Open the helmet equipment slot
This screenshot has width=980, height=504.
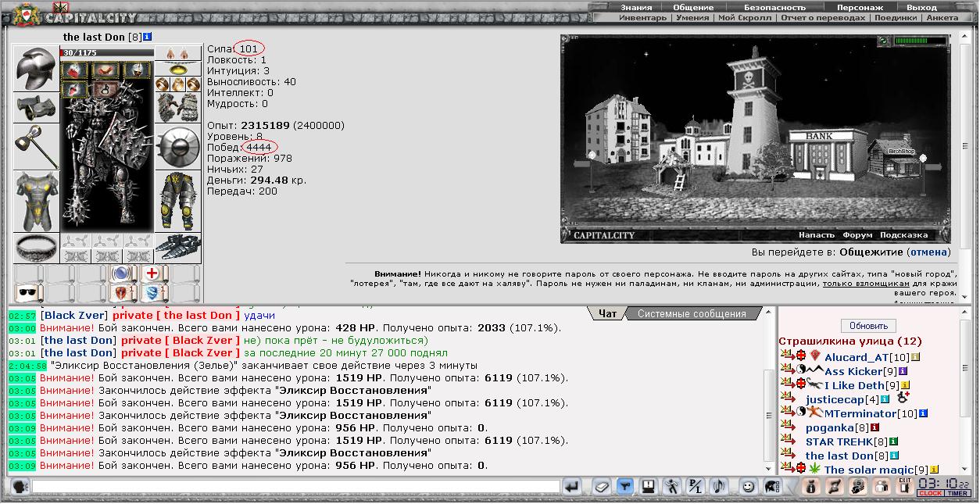coord(36,69)
